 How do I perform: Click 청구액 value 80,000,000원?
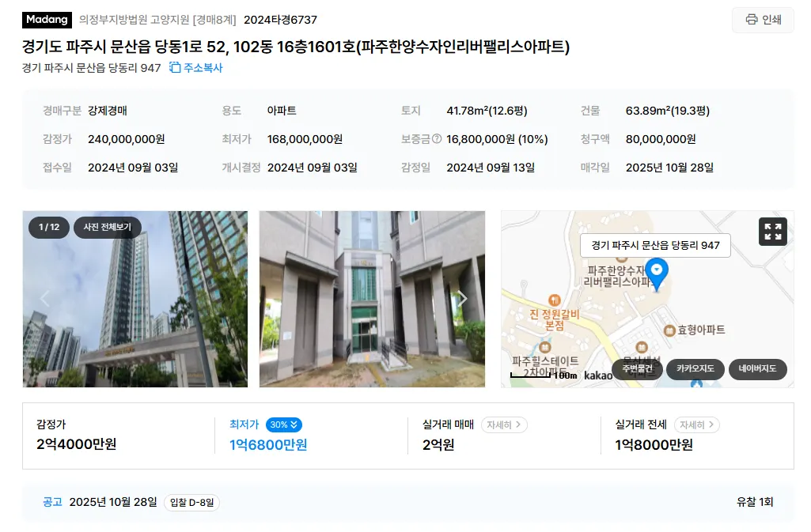(x=661, y=139)
